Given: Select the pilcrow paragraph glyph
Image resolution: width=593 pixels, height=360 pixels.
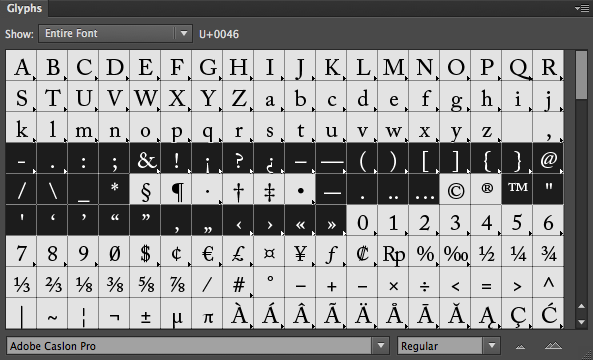Looking at the screenshot, I should click(176, 189).
